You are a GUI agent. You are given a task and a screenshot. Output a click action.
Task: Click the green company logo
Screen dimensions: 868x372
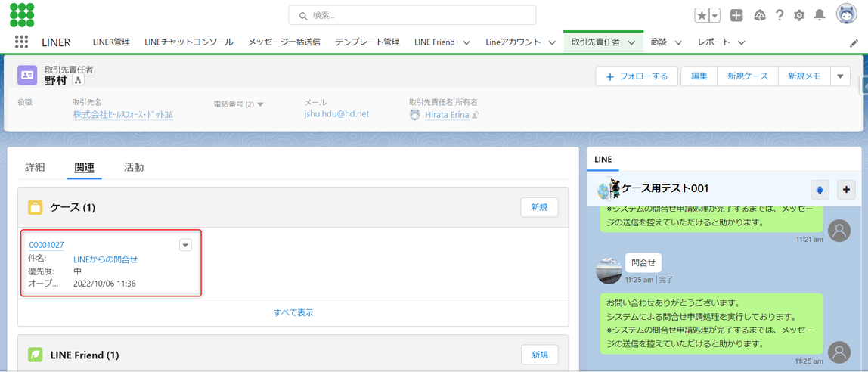coord(22,15)
